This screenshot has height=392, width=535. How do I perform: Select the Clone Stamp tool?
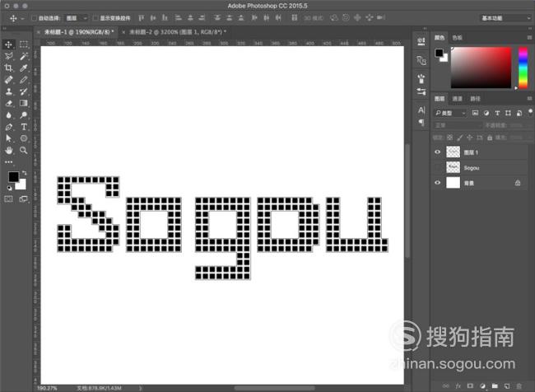pyautogui.click(x=8, y=91)
